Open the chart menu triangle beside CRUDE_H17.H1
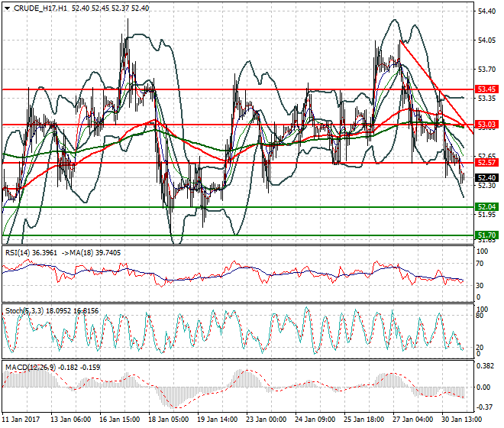This screenshot has width=504, height=428. [x=7, y=8]
